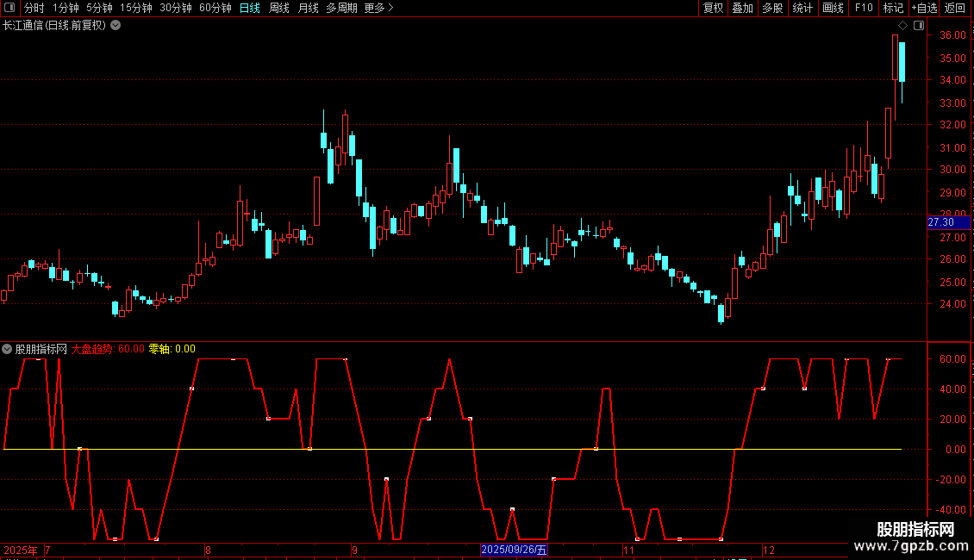Viewport: 974px width, 560px height.
Task: Click month 9 on the time axis
Action: (x=354, y=550)
